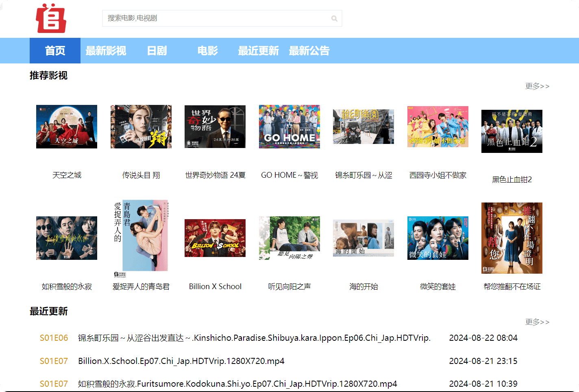This screenshot has width=579, height=392.
Task: Open the 最新公告 nav tab
Action: [309, 51]
